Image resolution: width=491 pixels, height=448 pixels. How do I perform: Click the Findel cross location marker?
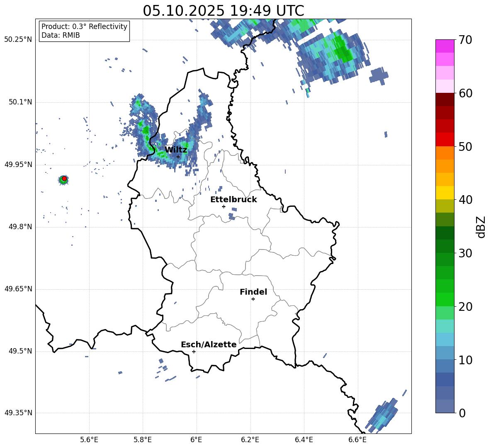253,299
